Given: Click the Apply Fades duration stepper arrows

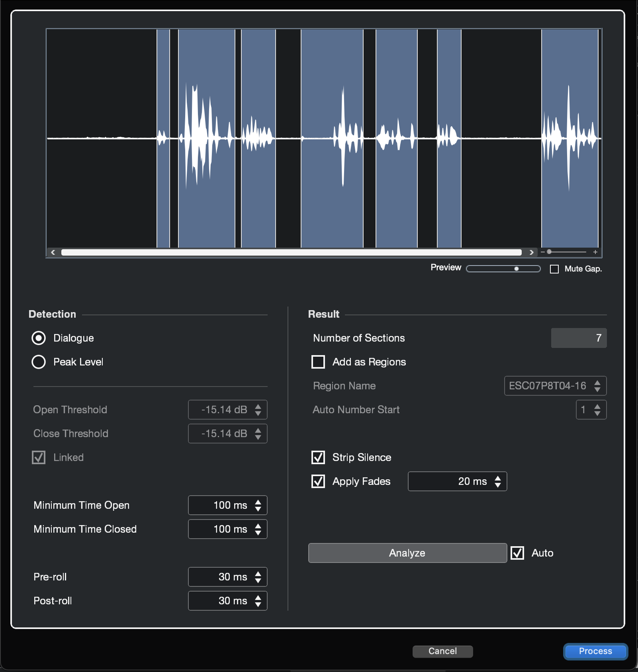Looking at the screenshot, I should coord(498,481).
